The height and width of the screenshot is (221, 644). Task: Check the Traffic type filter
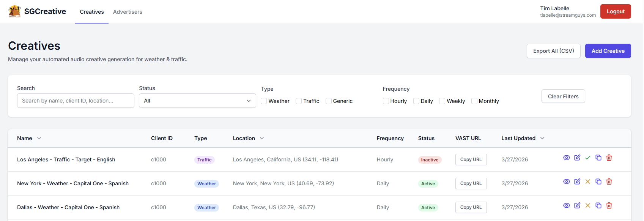(x=299, y=101)
